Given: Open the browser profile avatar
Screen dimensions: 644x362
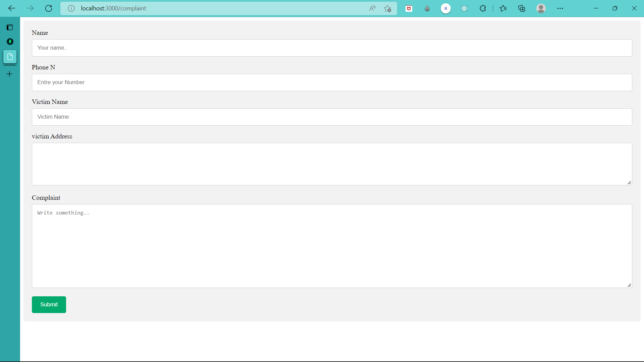Looking at the screenshot, I should tap(541, 8).
